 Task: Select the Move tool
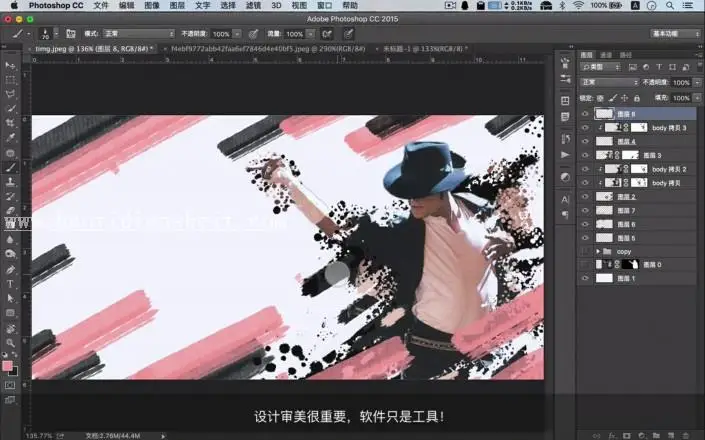coord(10,66)
